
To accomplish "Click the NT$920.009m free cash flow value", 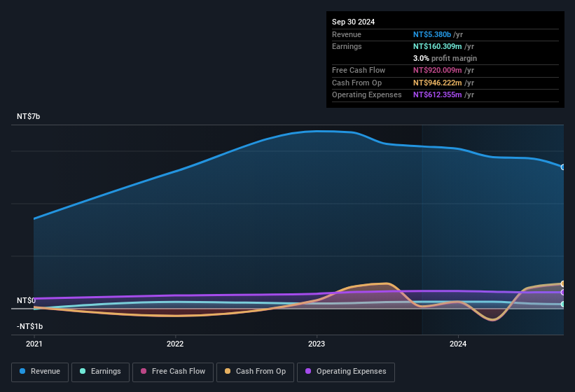I will coord(438,70).
